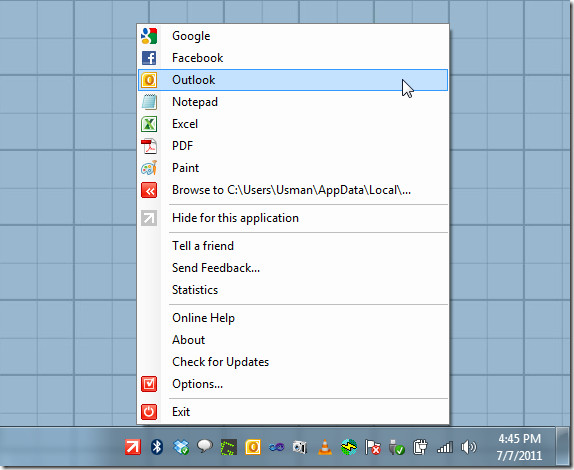Select the Outlook menu entry
The width and height of the screenshot is (574, 470).
pyautogui.click(x=293, y=80)
